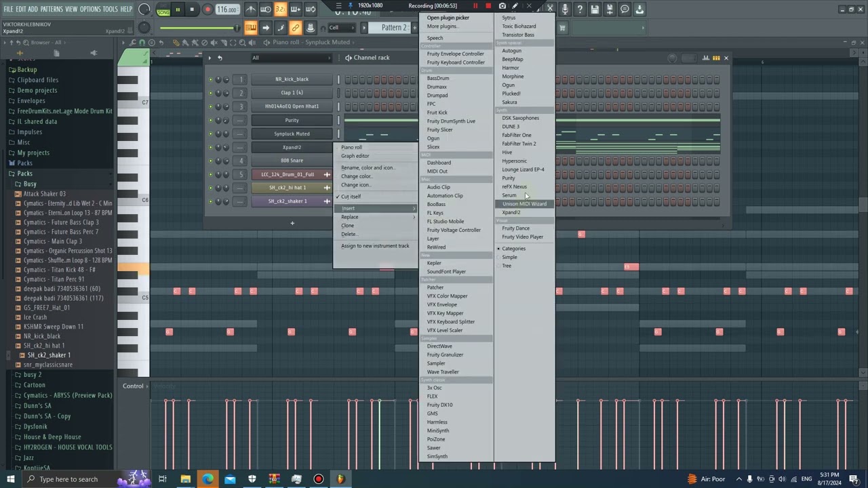Viewport: 868px width, 488px height.
Task: Add a new pattern with the plus button
Action: point(414,28)
